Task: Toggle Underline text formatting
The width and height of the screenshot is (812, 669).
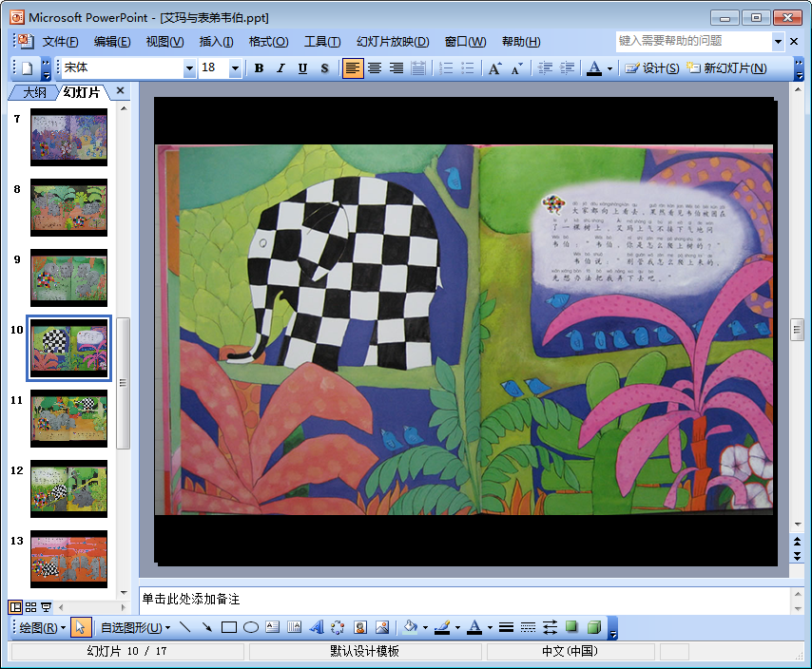Action: 302,68
